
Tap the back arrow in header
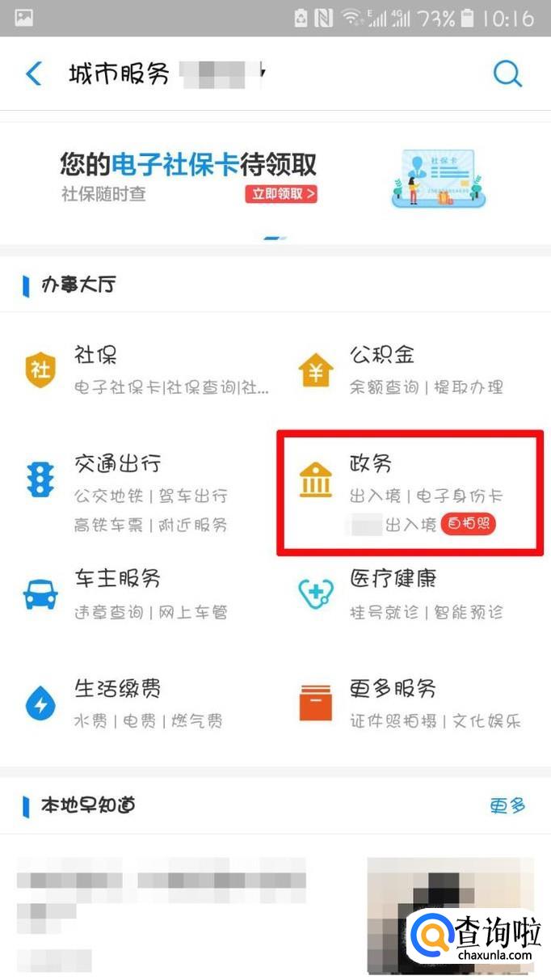34,74
